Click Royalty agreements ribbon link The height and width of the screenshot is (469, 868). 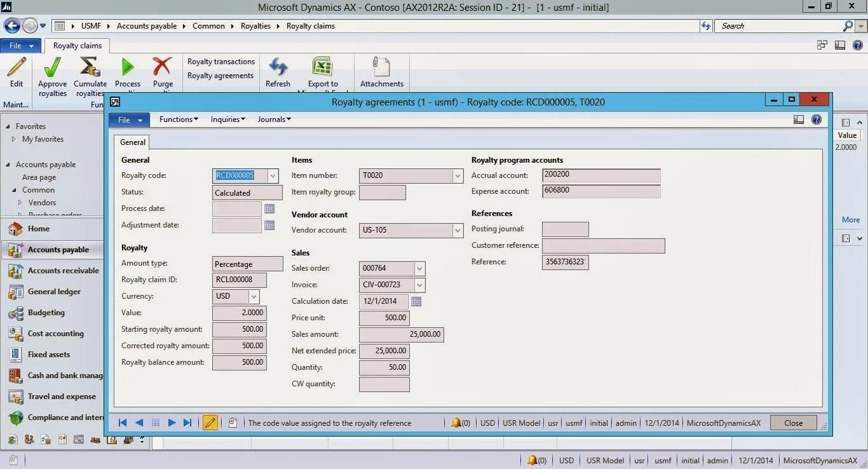(220, 76)
